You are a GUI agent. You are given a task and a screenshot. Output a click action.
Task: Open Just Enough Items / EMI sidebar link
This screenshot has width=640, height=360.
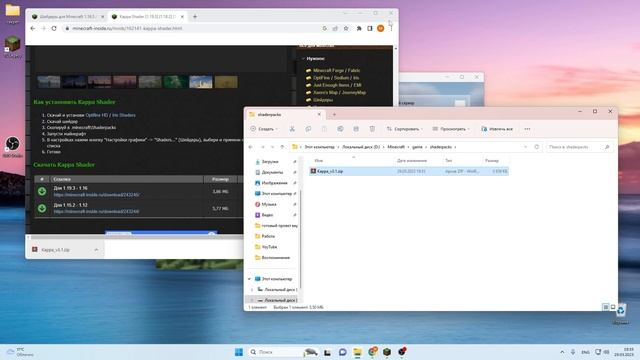pos(337,85)
